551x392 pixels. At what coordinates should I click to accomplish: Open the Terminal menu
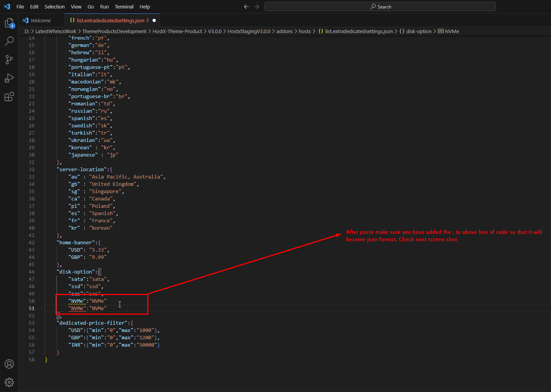coord(124,7)
